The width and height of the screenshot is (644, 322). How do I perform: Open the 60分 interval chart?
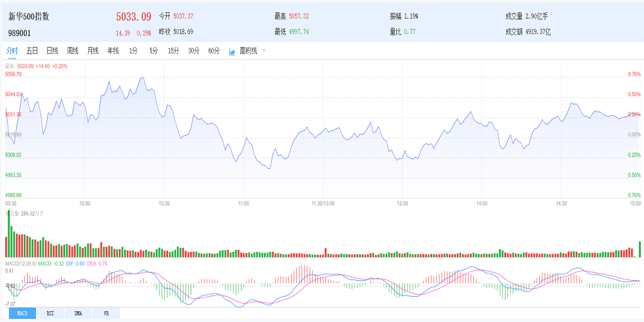pos(214,50)
